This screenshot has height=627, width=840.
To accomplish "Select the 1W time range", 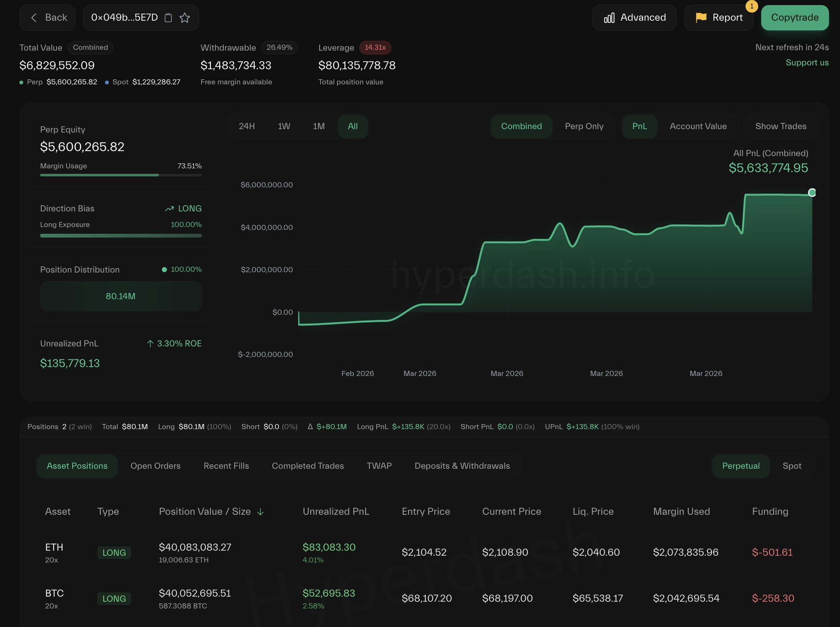I will [x=284, y=126].
